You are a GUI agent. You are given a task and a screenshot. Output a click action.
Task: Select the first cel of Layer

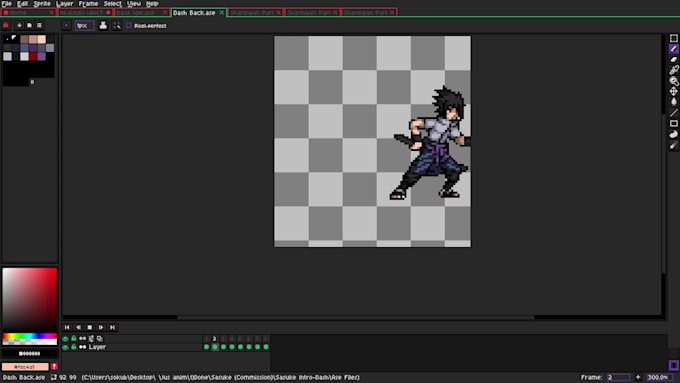pyautogui.click(x=206, y=347)
